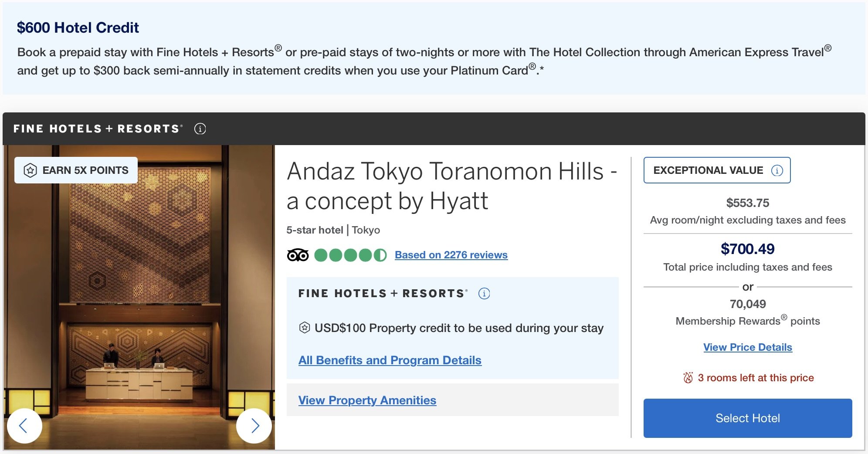The image size is (868, 454).
Task: Advance to the next hotel photo
Action: 254,426
